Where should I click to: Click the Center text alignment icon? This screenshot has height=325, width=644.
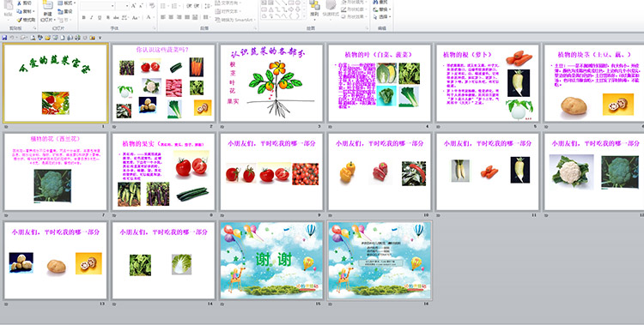point(171,17)
